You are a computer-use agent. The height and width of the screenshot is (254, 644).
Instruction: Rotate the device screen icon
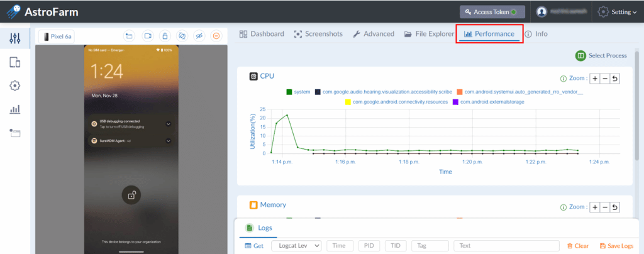(x=182, y=36)
